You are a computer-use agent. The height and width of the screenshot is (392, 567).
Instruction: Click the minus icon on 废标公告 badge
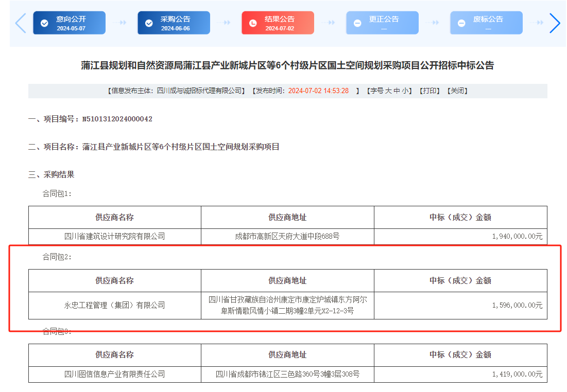[x=461, y=23]
